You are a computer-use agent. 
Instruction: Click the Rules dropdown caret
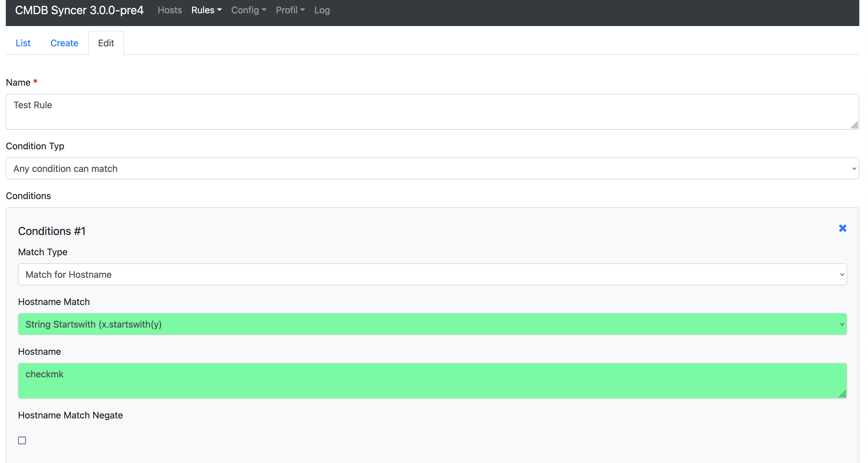tap(219, 10)
